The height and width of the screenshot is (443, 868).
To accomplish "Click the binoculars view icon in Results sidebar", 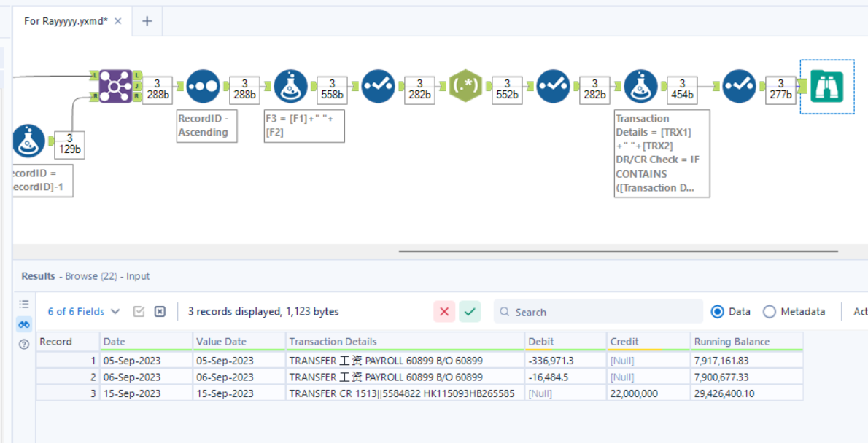I will (24, 324).
